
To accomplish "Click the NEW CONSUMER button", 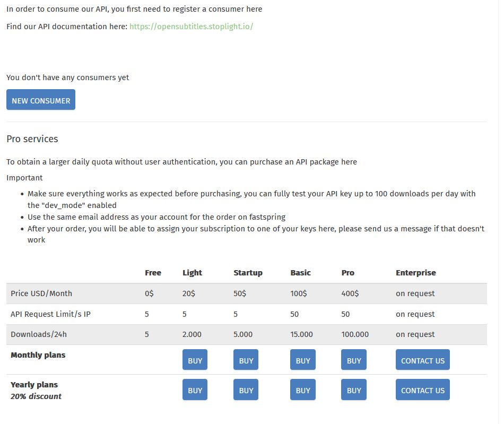I will pyautogui.click(x=41, y=100).
